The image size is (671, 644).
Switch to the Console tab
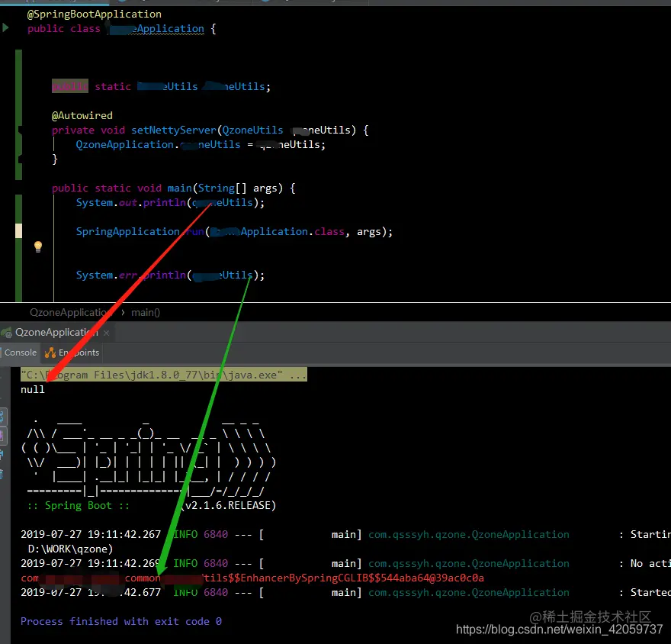(x=20, y=353)
